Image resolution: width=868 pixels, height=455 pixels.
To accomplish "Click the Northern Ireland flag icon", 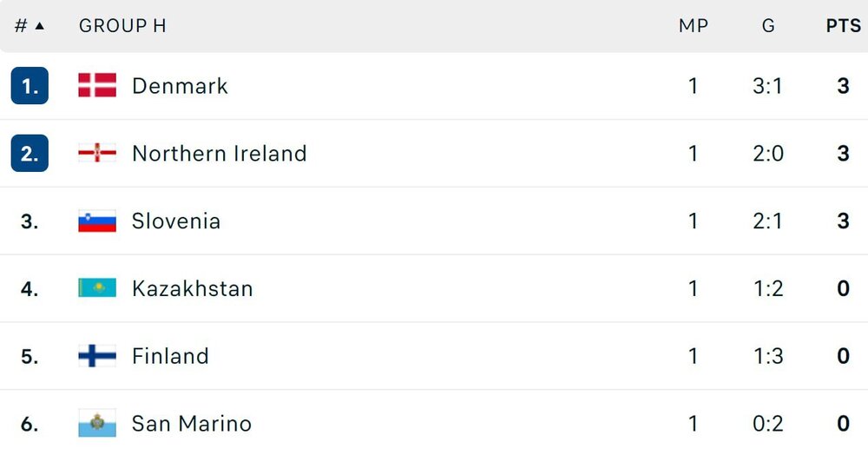I will (x=96, y=154).
